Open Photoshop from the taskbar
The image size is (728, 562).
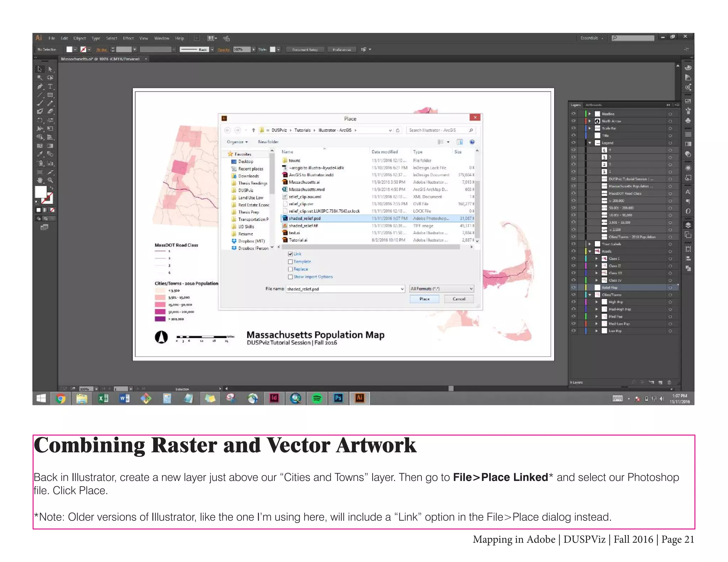pos(338,399)
